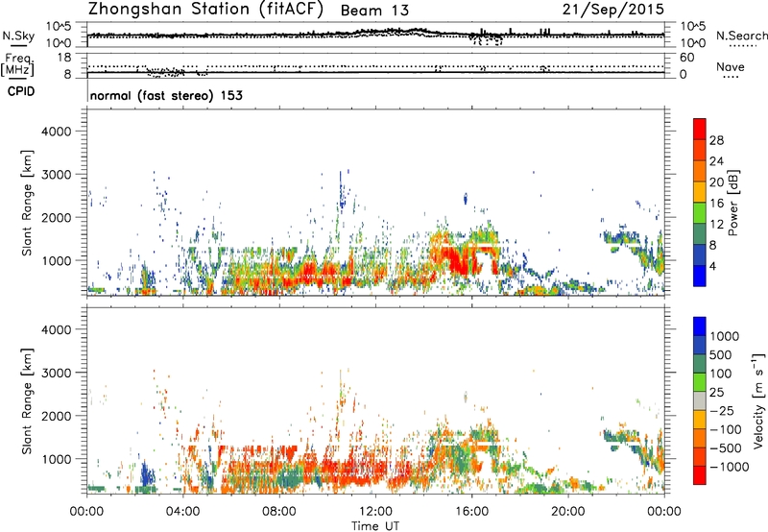
Task: Click the 25–100 light green velocity segment
Action: point(700,382)
